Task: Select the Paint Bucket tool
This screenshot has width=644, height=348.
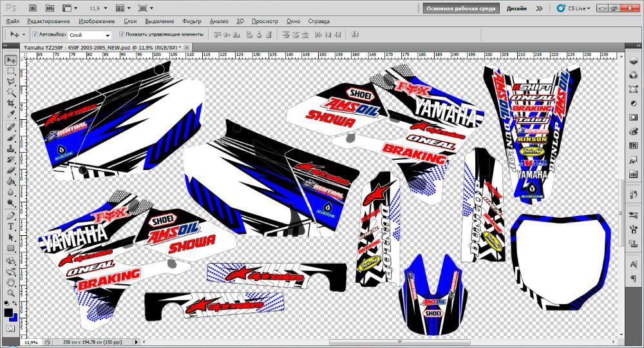Action: [11, 181]
